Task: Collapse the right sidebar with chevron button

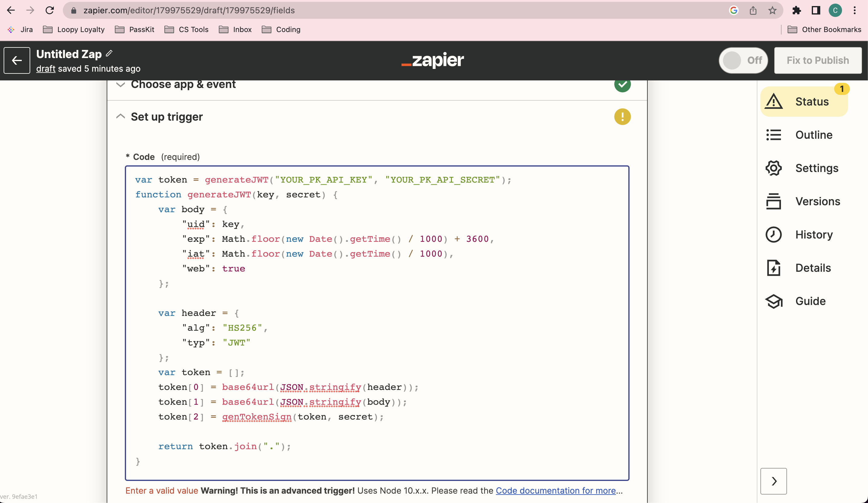Action: [x=774, y=481]
